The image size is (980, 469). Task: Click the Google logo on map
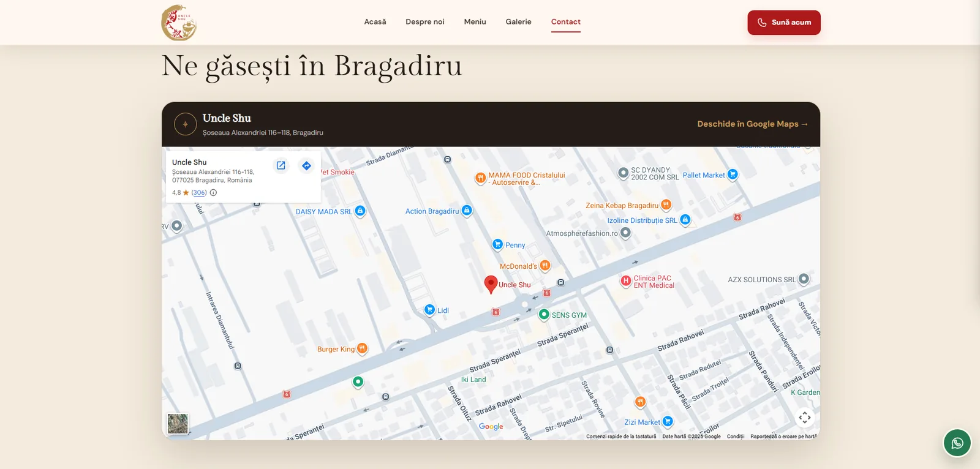(x=491, y=427)
